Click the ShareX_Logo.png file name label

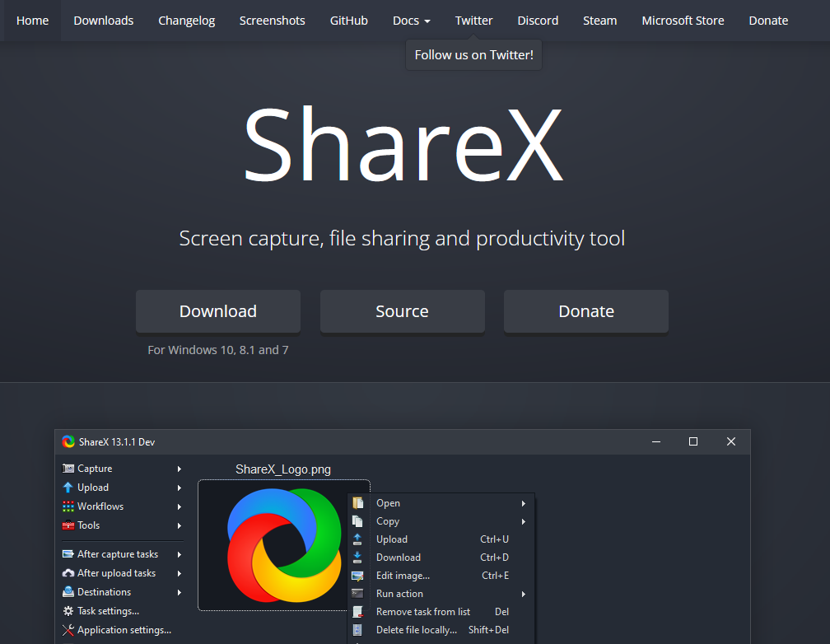[283, 469]
